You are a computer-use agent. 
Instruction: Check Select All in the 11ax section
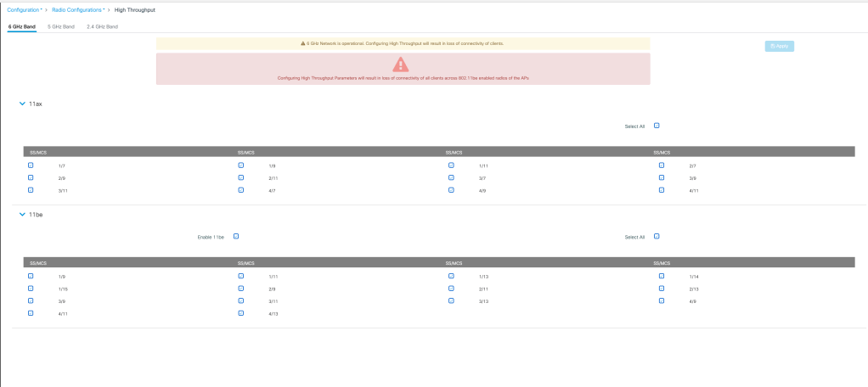pos(657,126)
